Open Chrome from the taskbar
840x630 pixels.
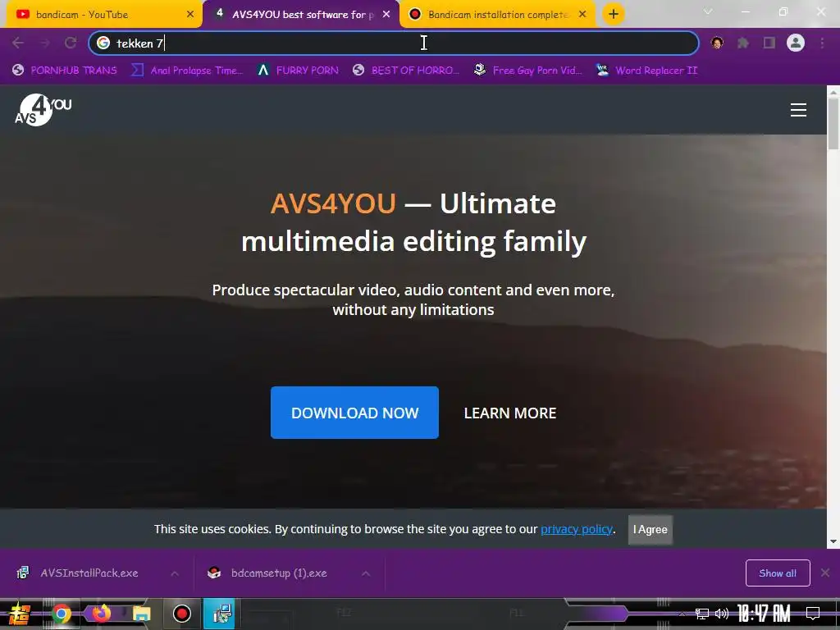61,614
